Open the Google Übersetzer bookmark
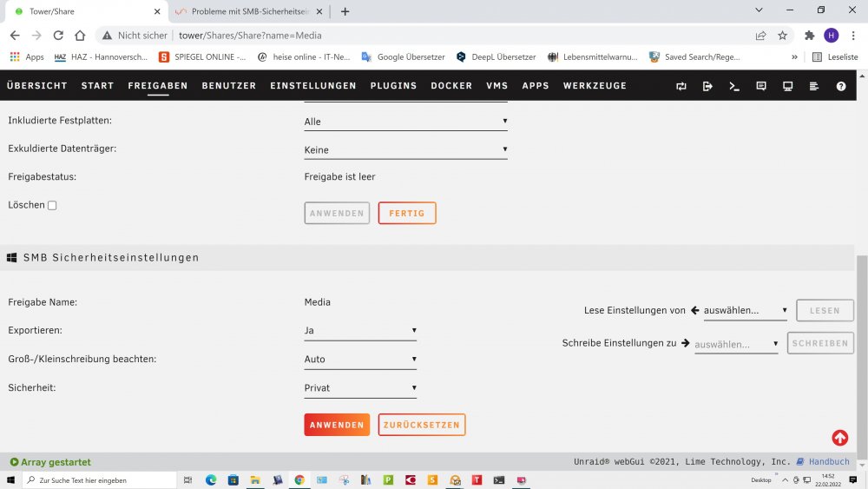This screenshot has width=868, height=489. point(403,57)
